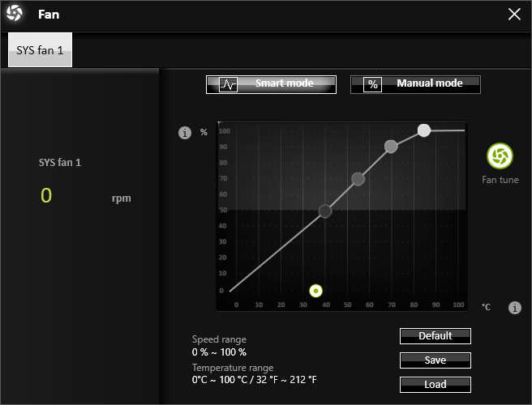Select the curve point at 70°C 90%
532x405 pixels.
point(391,147)
